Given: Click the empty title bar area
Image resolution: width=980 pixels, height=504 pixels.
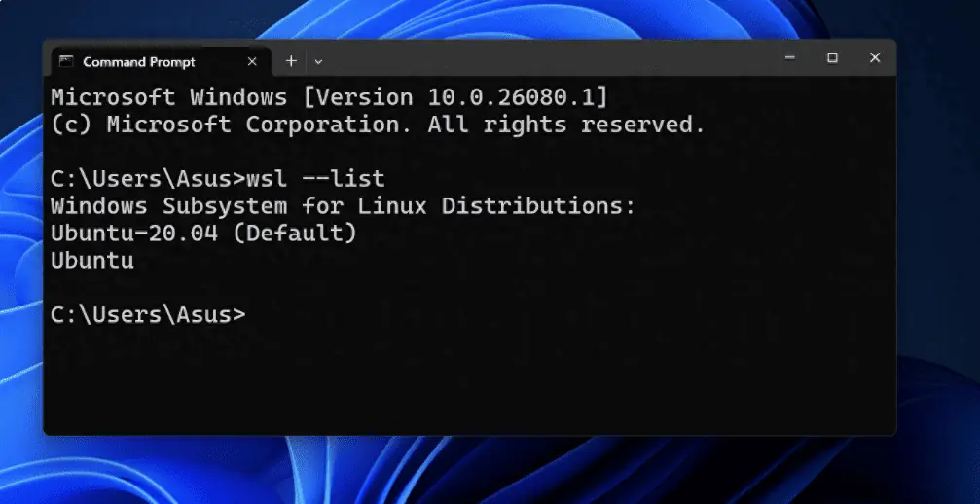Looking at the screenshot, I should [545, 60].
